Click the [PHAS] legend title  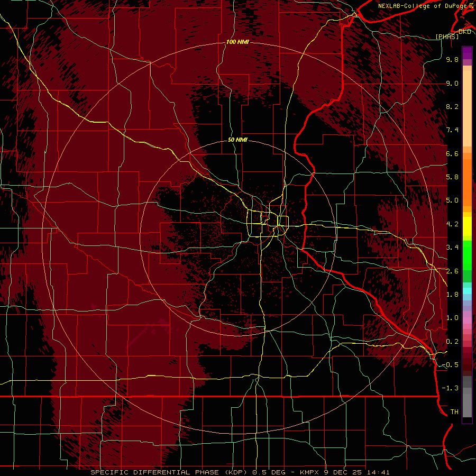[447, 36]
